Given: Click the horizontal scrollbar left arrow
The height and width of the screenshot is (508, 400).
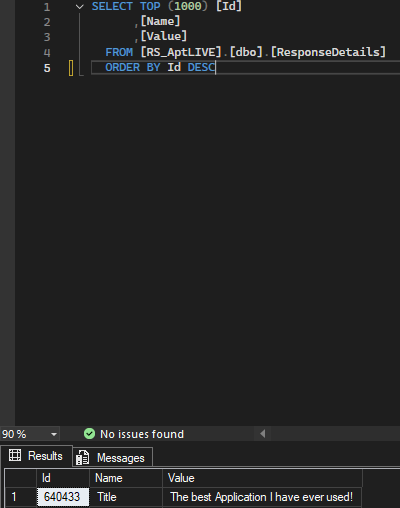Looking at the screenshot, I should click(x=262, y=434).
